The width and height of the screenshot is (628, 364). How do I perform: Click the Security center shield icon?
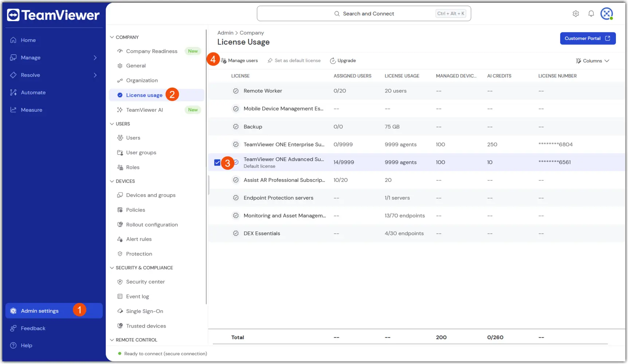click(x=120, y=282)
